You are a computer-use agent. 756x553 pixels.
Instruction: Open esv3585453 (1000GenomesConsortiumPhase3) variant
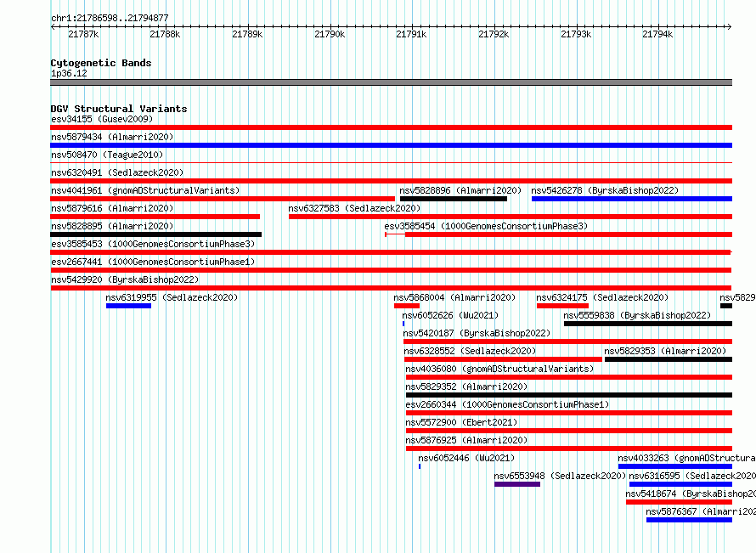click(x=153, y=244)
